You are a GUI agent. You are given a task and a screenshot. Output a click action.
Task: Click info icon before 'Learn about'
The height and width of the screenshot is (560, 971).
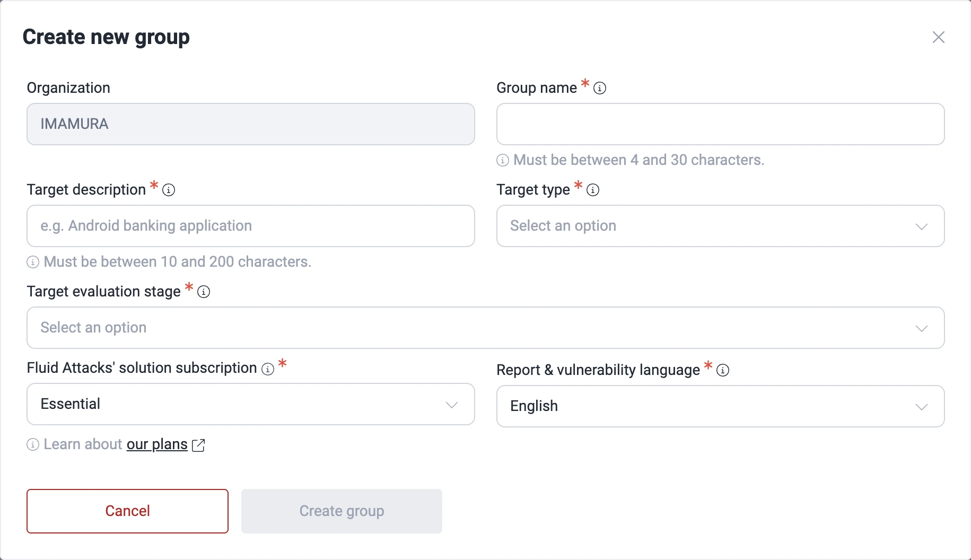click(x=33, y=444)
